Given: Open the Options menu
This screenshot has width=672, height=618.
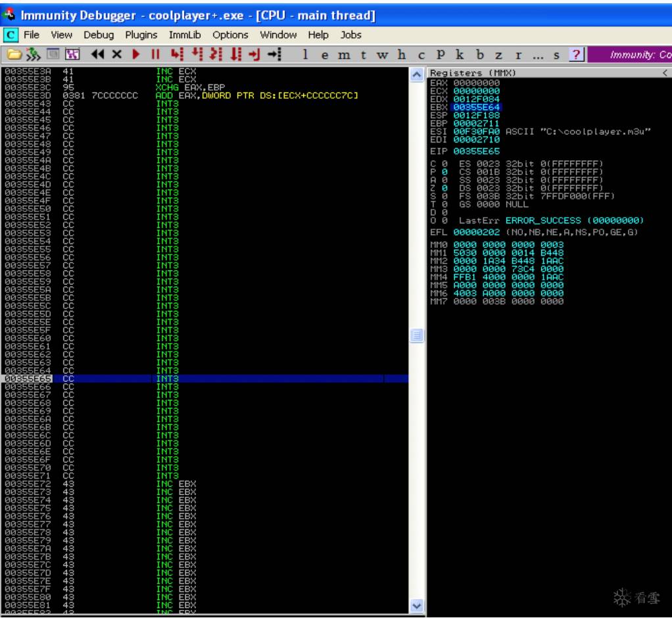Looking at the screenshot, I should (230, 35).
